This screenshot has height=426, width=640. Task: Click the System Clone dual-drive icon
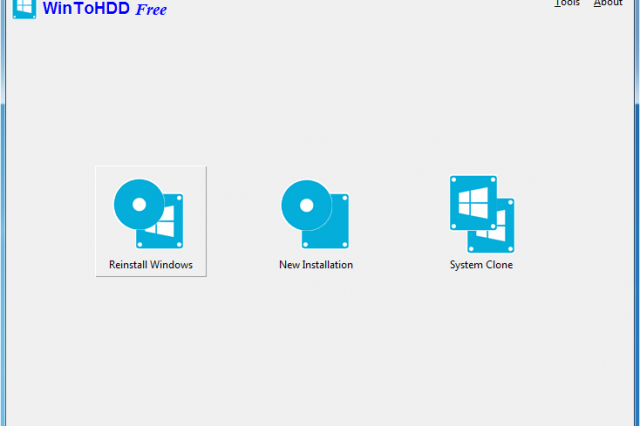coord(482,214)
